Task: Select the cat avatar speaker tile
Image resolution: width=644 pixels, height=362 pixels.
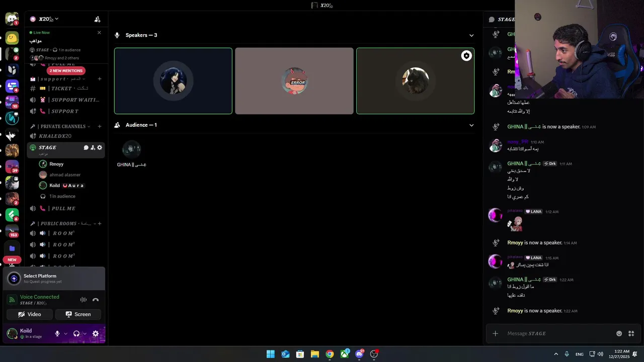Action: (415, 81)
